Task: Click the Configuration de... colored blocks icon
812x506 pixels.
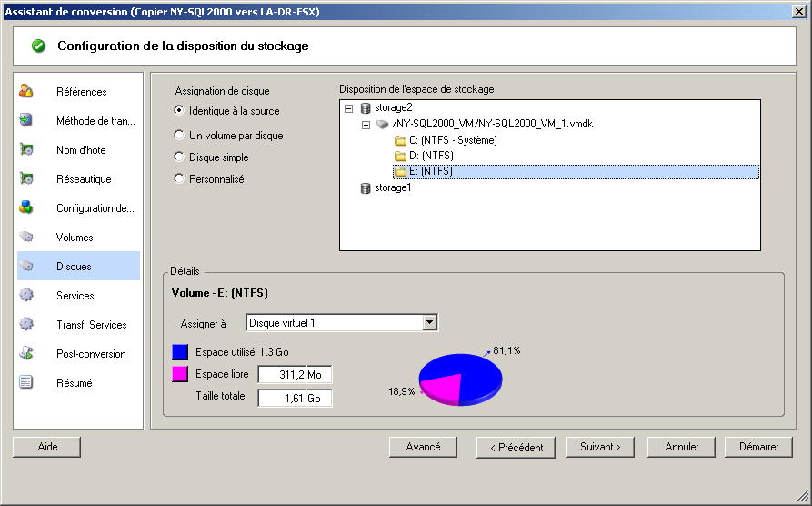Action: coord(25,207)
